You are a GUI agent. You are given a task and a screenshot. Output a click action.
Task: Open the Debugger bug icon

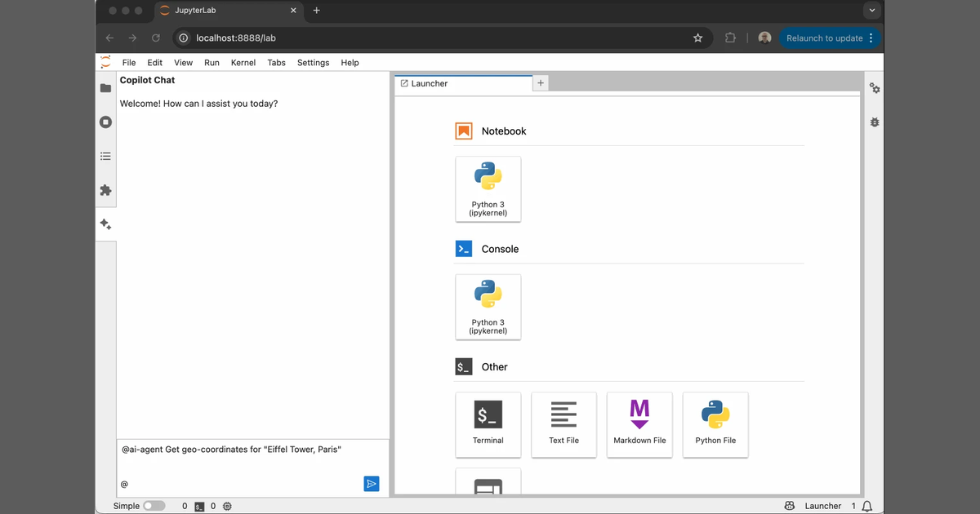875,122
